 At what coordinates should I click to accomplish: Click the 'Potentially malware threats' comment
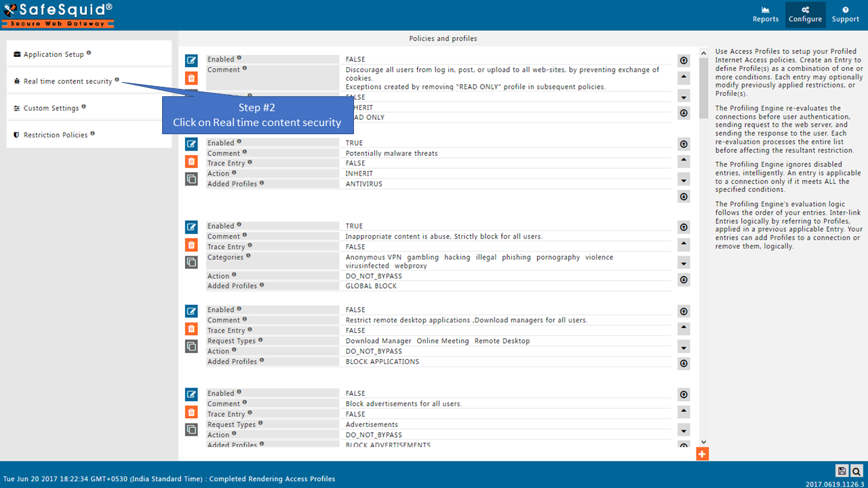pyautogui.click(x=392, y=153)
